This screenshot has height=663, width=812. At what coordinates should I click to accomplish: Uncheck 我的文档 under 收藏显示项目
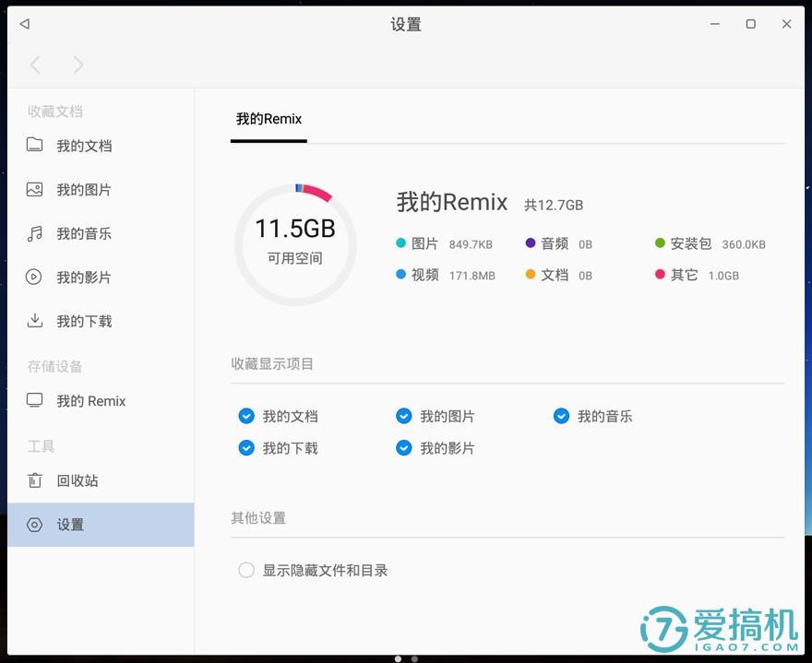246,416
